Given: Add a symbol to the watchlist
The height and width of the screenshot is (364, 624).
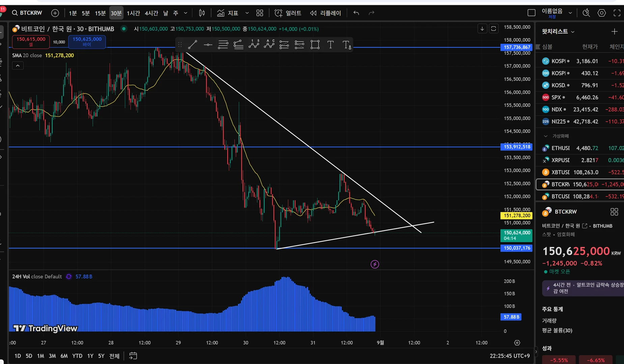Looking at the screenshot, I should click(614, 31).
